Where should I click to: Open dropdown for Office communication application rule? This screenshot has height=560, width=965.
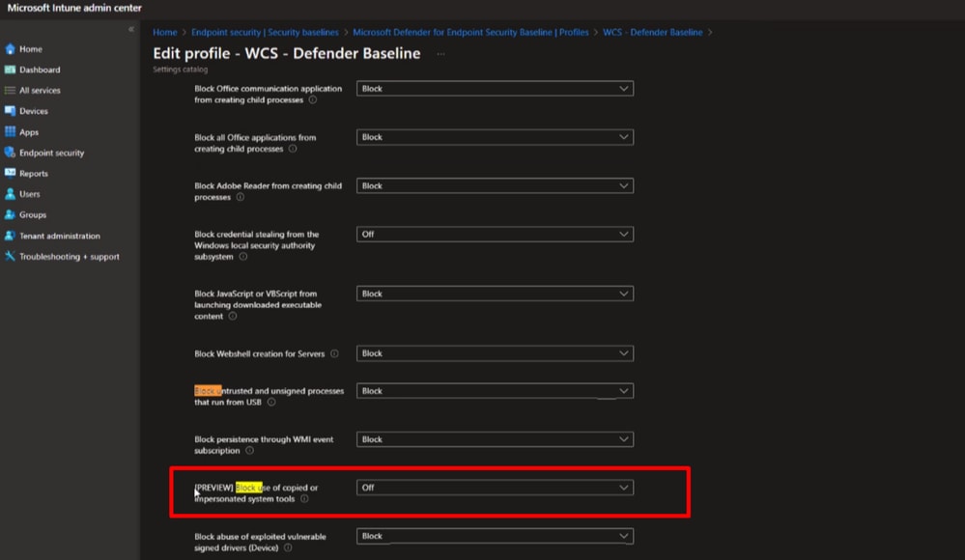tap(495, 89)
